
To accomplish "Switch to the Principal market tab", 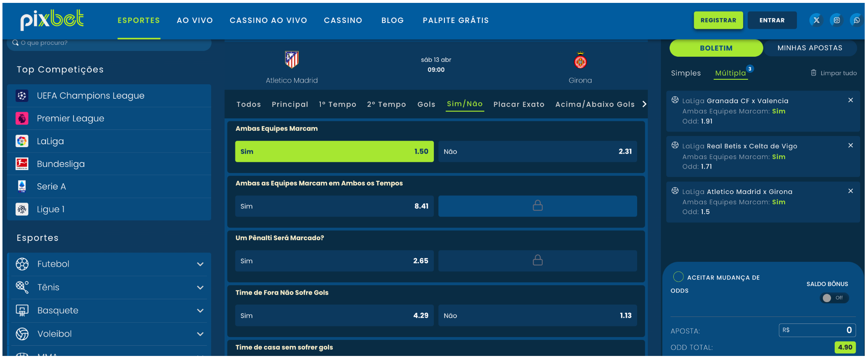I will tap(290, 104).
